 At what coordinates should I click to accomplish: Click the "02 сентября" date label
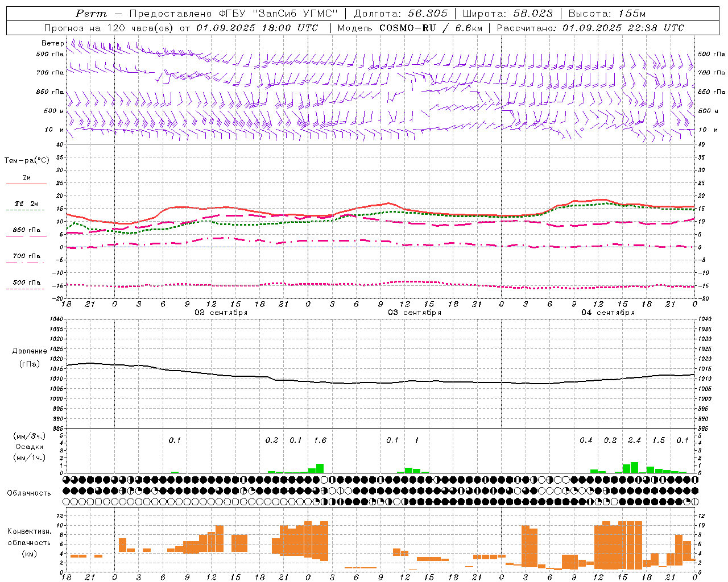click(x=221, y=313)
